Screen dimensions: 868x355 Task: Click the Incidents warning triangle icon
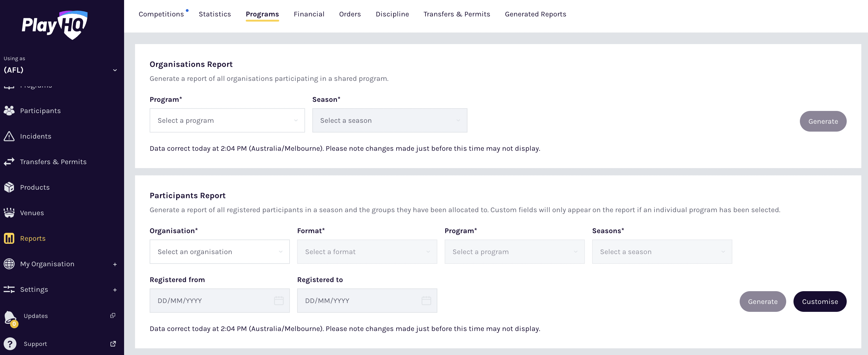pyautogui.click(x=9, y=136)
